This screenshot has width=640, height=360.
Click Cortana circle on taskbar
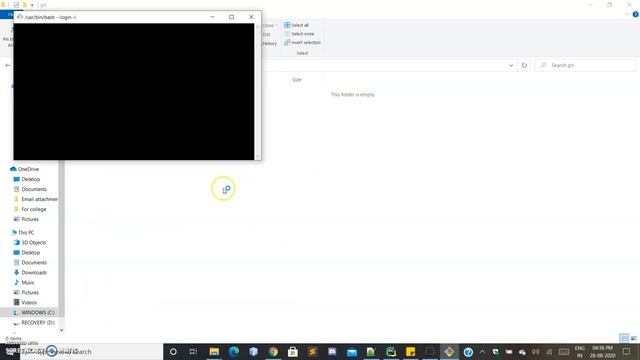coord(173,351)
